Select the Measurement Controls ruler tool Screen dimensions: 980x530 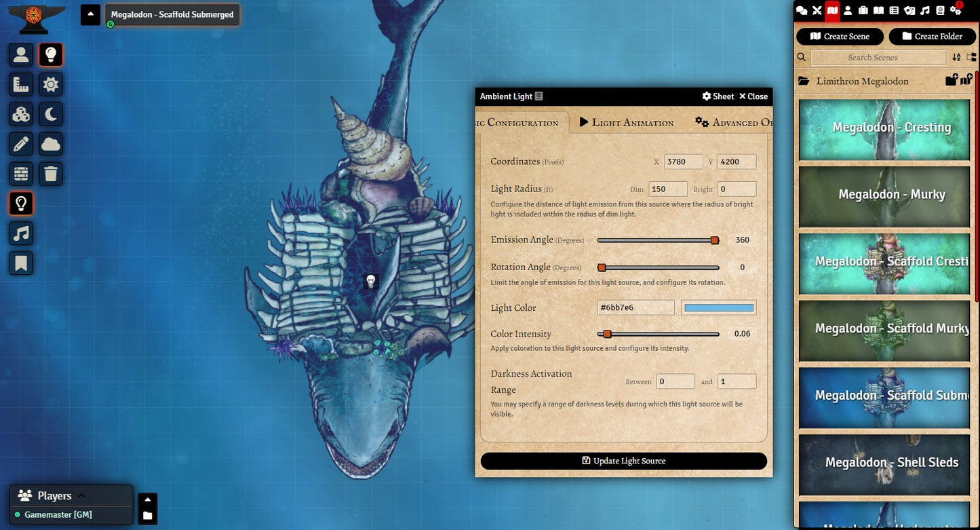(x=21, y=84)
